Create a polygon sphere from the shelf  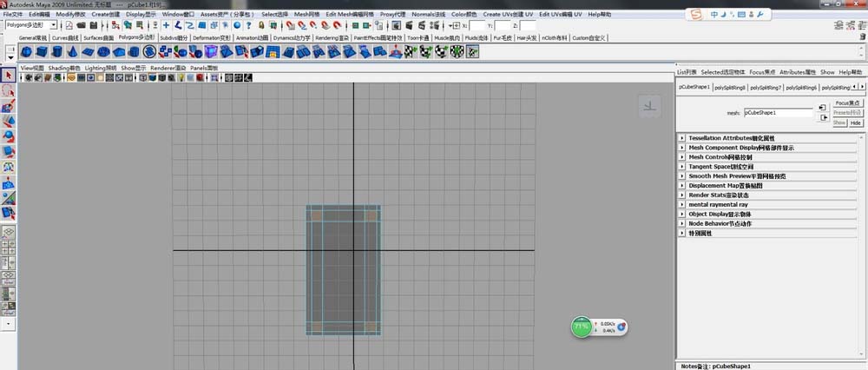pyautogui.click(x=25, y=52)
